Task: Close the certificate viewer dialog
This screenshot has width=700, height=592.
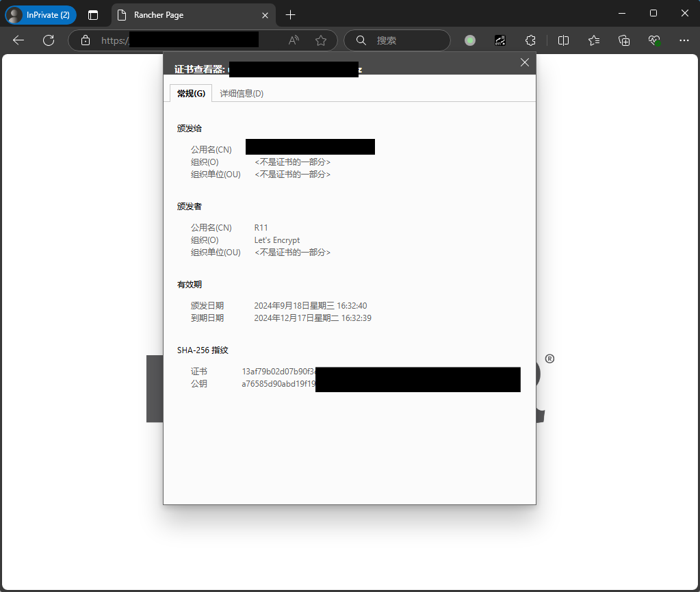Action: tap(525, 62)
